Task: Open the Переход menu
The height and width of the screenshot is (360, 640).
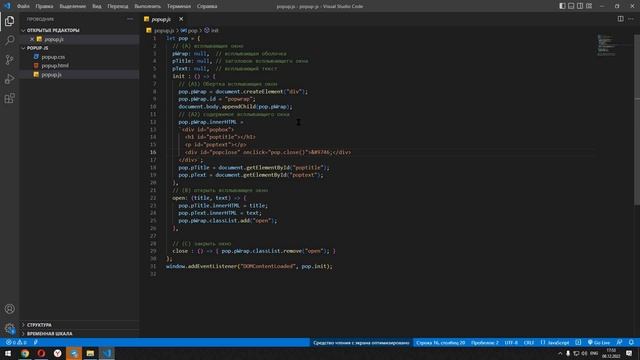Action: pos(118,6)
